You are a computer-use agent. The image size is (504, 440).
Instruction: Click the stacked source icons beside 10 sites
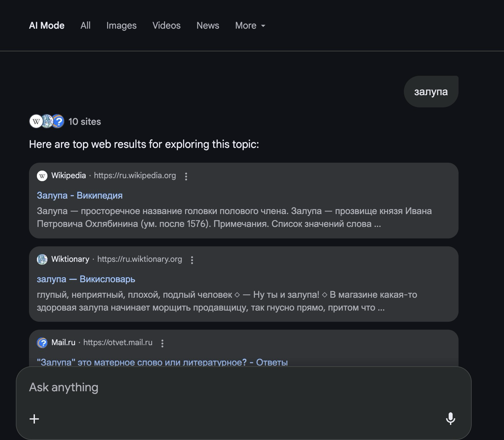point(47,121)
